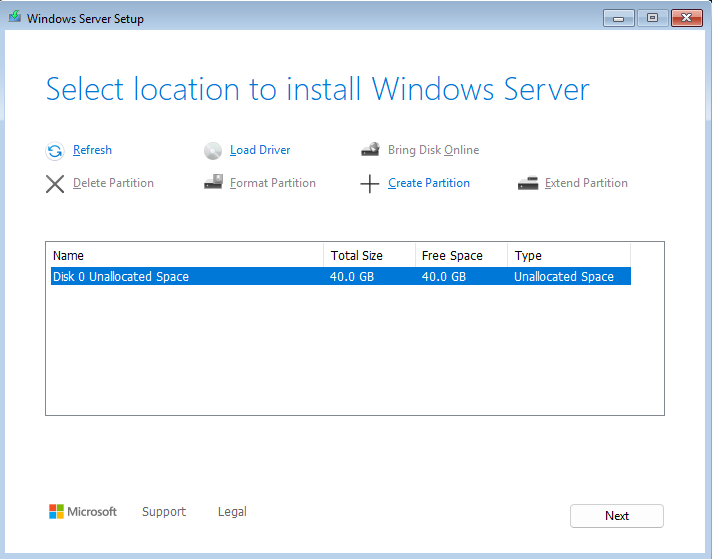Viewport: 712px width, 559px height.
Task: Select the Create Partition link text
Action: point(428,183)
